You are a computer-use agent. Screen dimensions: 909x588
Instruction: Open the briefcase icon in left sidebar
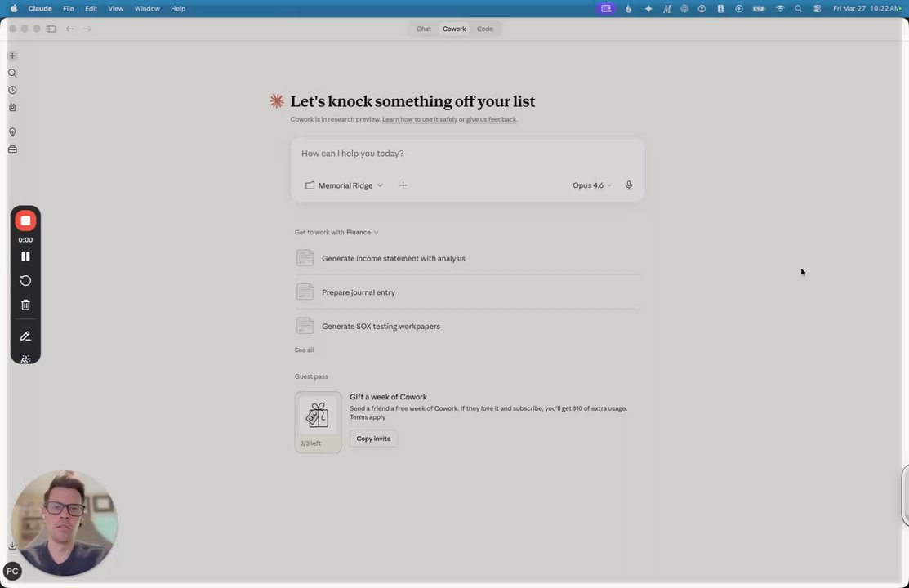(12, 149)
